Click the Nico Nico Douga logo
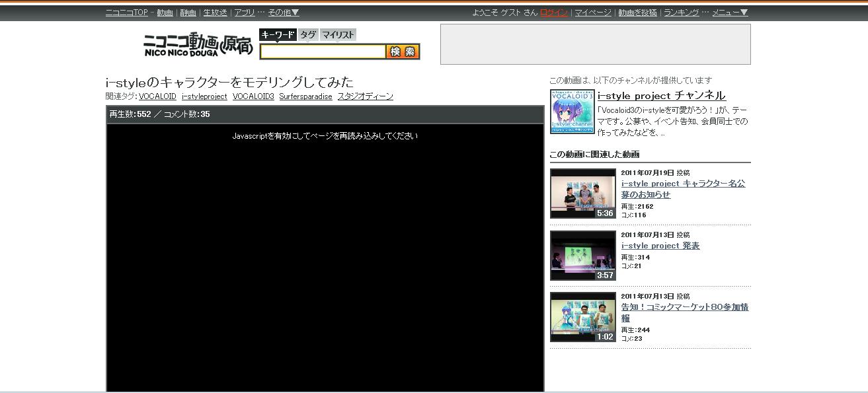868x393 pixels. (x=198, y=44)
